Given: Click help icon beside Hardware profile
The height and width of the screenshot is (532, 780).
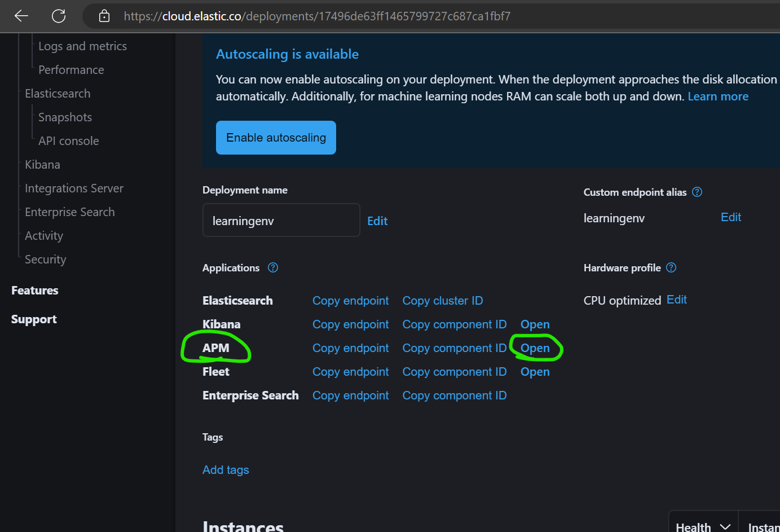Looking at the screenshot, I should point(671,267).
